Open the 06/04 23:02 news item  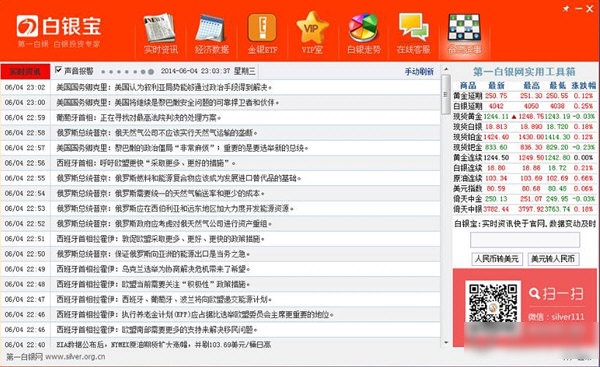coord(220,87)
